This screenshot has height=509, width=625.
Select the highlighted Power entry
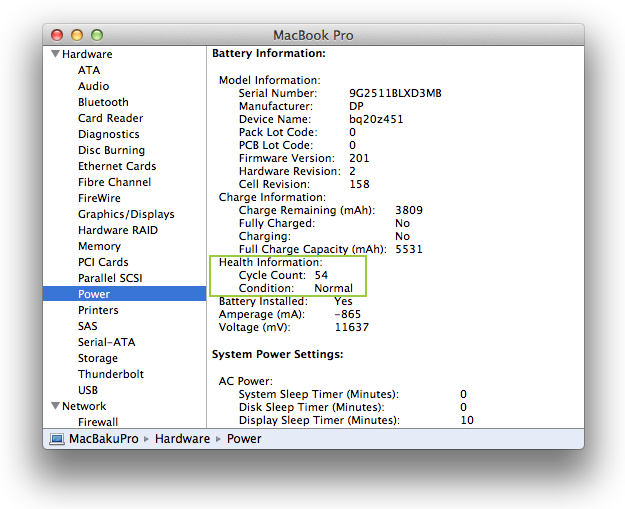(x=124, y=294)
